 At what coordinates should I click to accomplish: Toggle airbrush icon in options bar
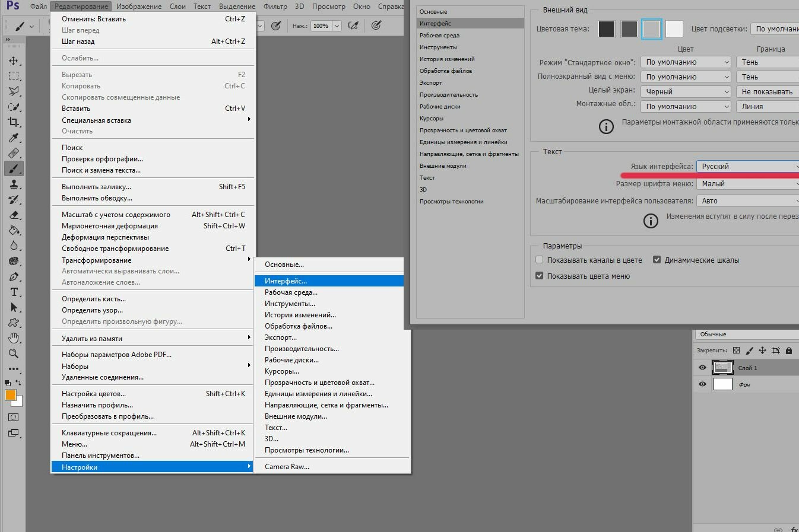(x=353, y=26)
